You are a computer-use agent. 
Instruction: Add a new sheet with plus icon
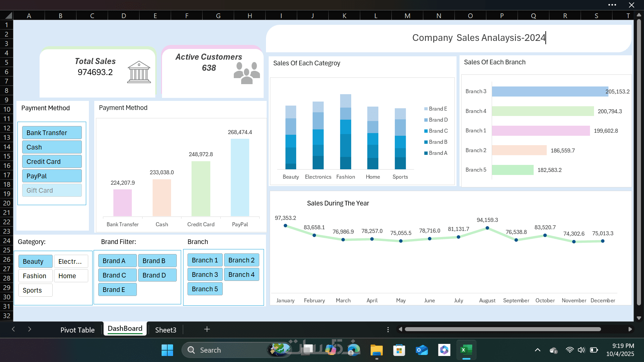(x=207, y=329)
